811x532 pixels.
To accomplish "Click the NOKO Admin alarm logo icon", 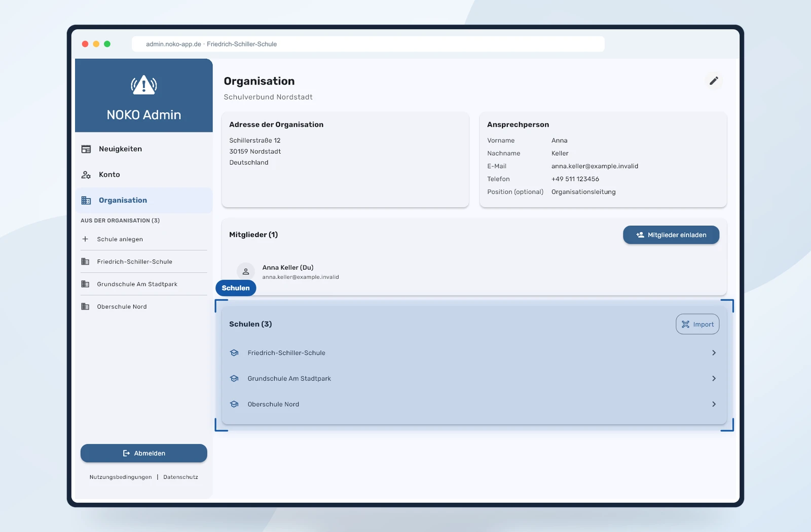I will 144,85.
